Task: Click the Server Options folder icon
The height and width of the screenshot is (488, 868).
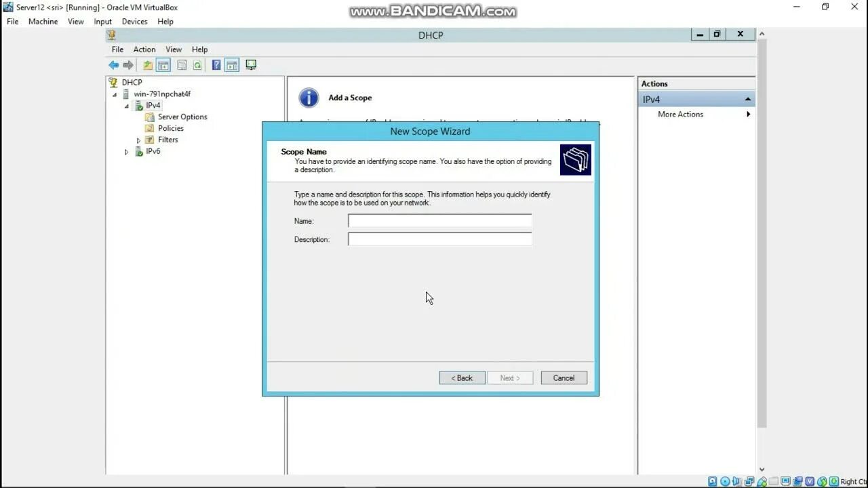Action: pyautogui.click(x=150, y=117)
